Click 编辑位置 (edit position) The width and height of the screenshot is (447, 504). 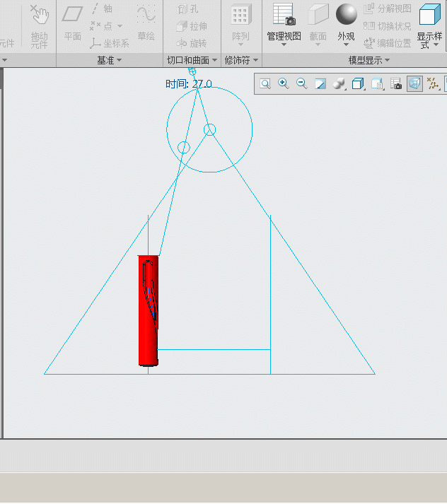point(388,43)
